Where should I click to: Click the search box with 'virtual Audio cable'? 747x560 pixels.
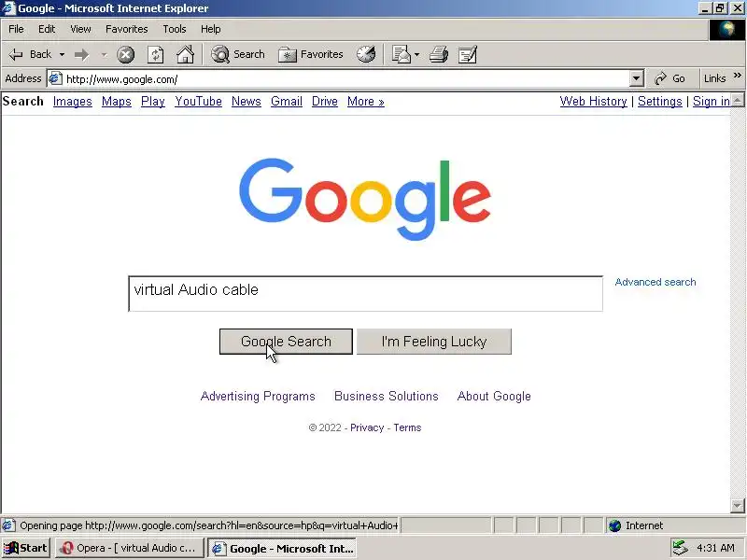click(365, 293)
